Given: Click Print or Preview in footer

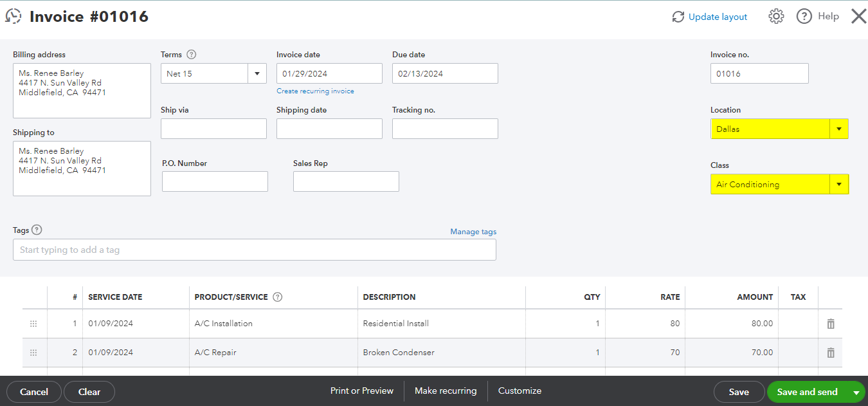Looking at the screenshot, I should pyautogui.click(x=361, y=391).
